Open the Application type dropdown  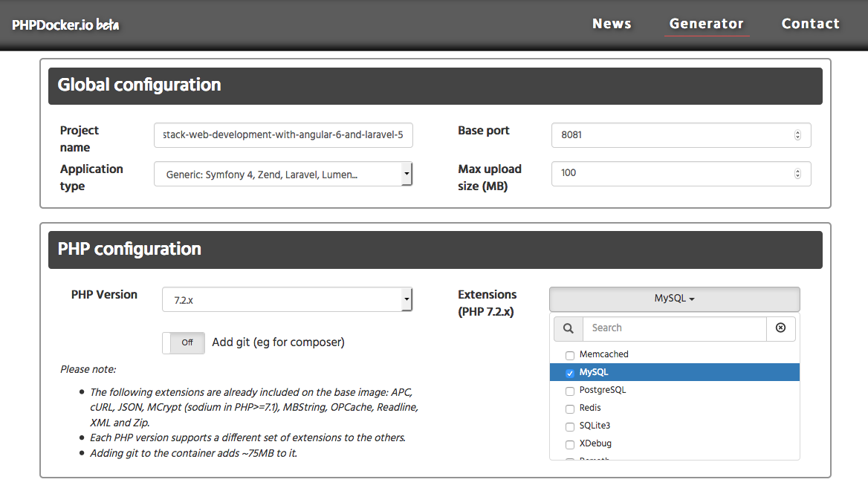[282, 175]
